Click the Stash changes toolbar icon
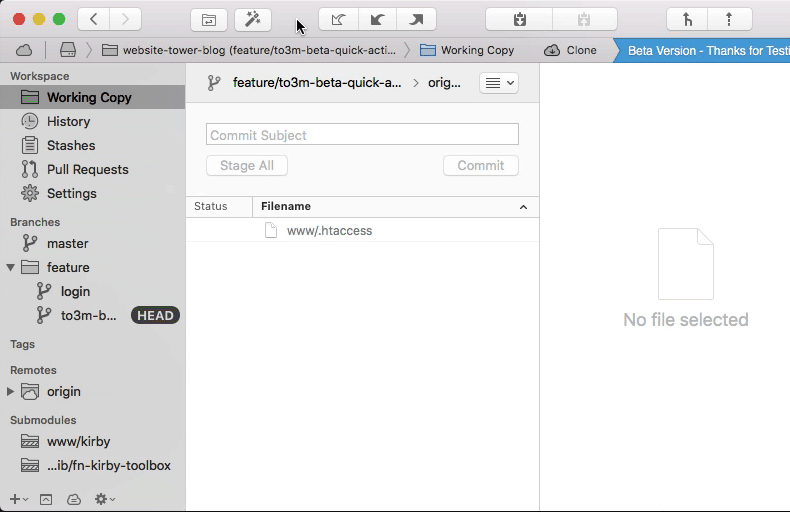 [x=518, y=19]
